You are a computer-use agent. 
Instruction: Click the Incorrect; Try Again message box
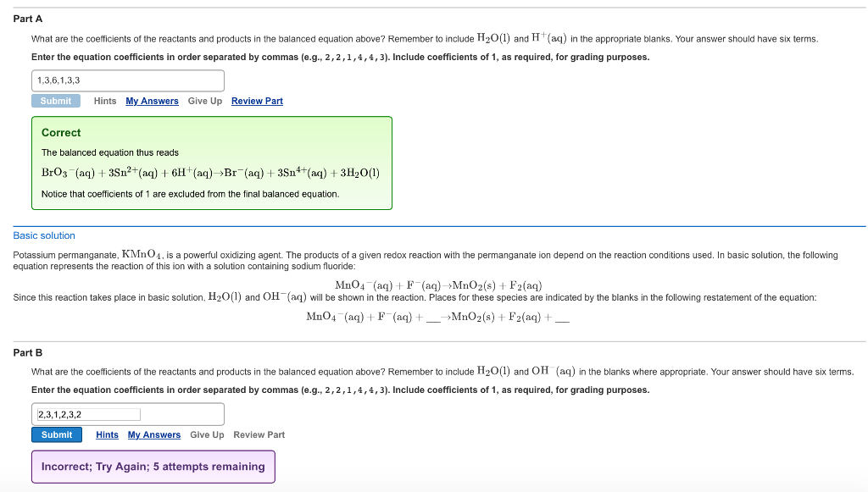click(152, 467)
